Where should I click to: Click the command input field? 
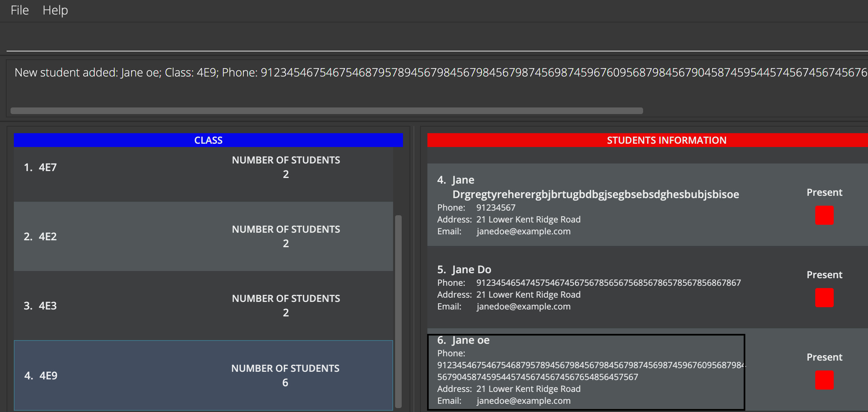click(435, 38)
